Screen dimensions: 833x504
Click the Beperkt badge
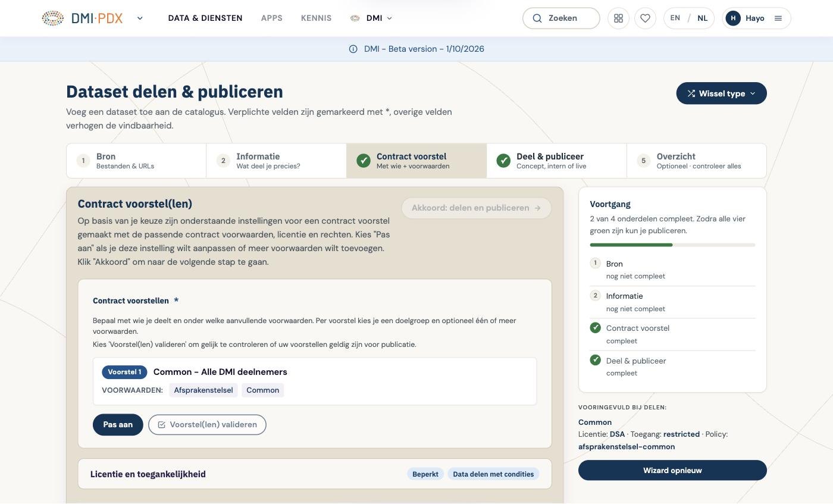(x=425, y=474)
